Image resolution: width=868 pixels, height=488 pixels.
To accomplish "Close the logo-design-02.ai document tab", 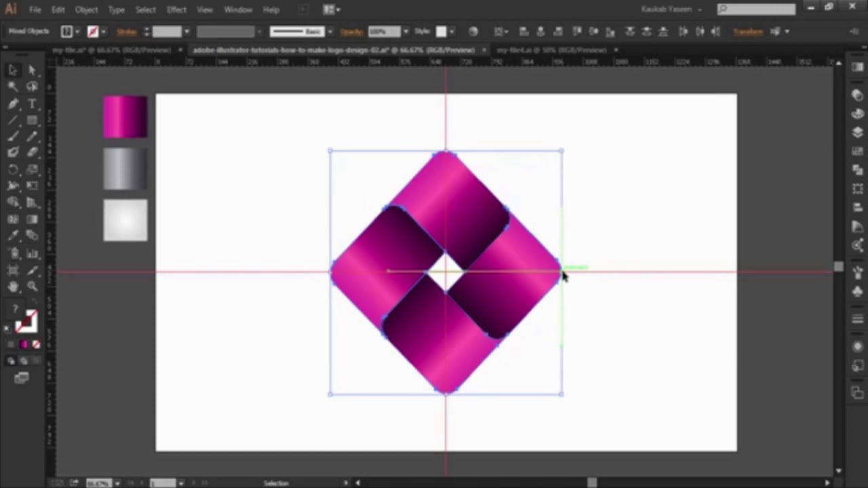I will tap(484, 50).
